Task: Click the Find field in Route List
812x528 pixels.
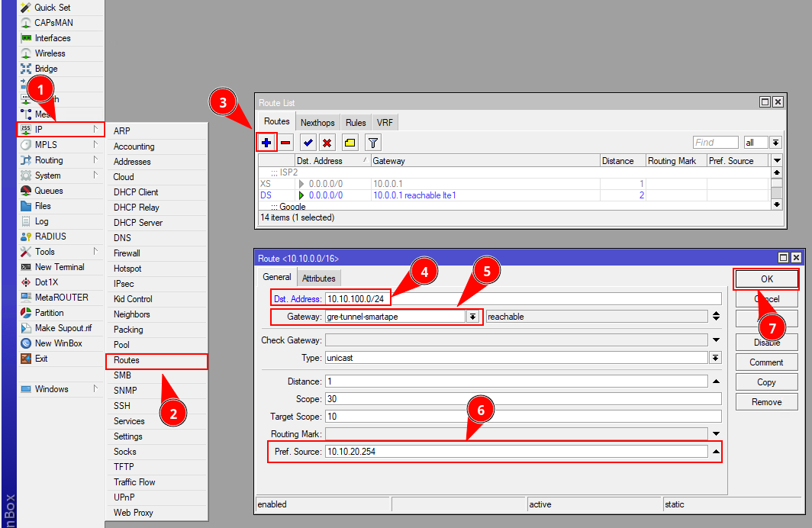Action: [x=715, y=143]
